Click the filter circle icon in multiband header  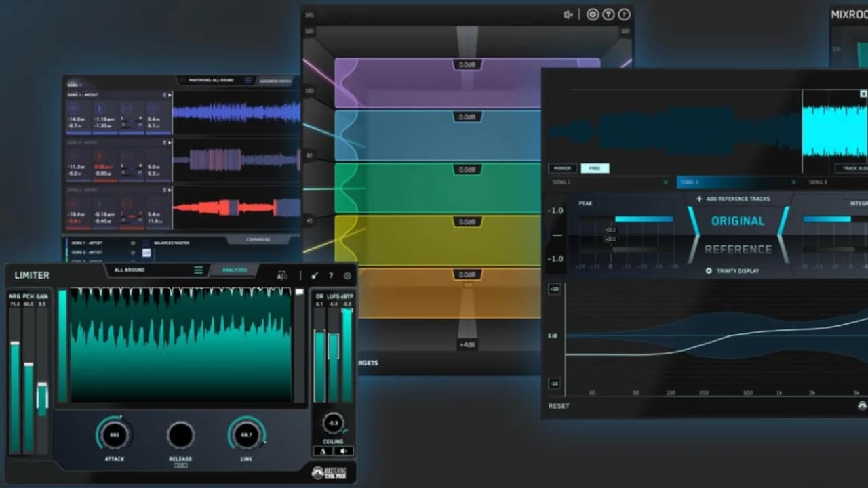tap(608, 15)
